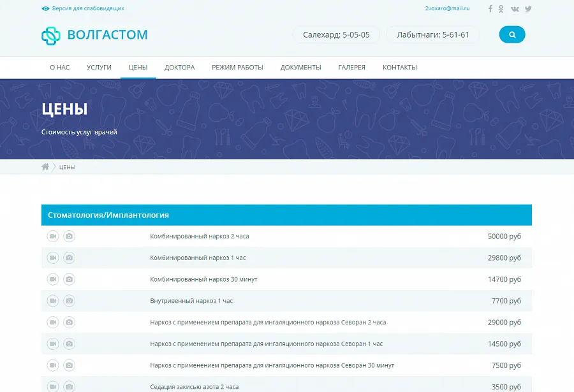Click the home breadcrumb icon

click(45, 166)
